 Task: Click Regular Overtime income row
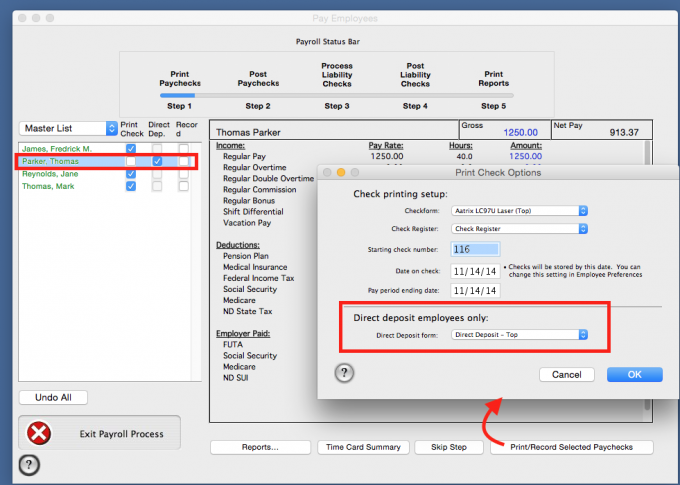tap(255, 167)
